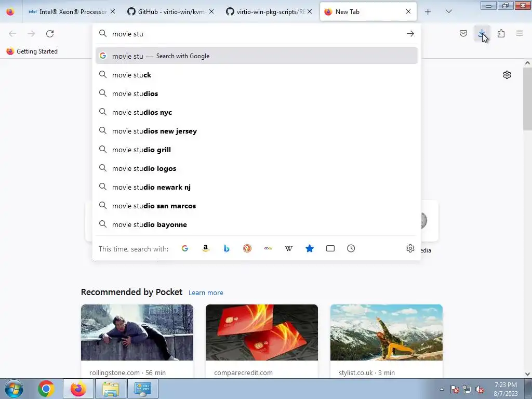Image resolution: width=532 pixels, height=399 pixels.
Task: Close the Intel Xeon Processor tab
Action: pyautogui.click(x=113, y=11)
